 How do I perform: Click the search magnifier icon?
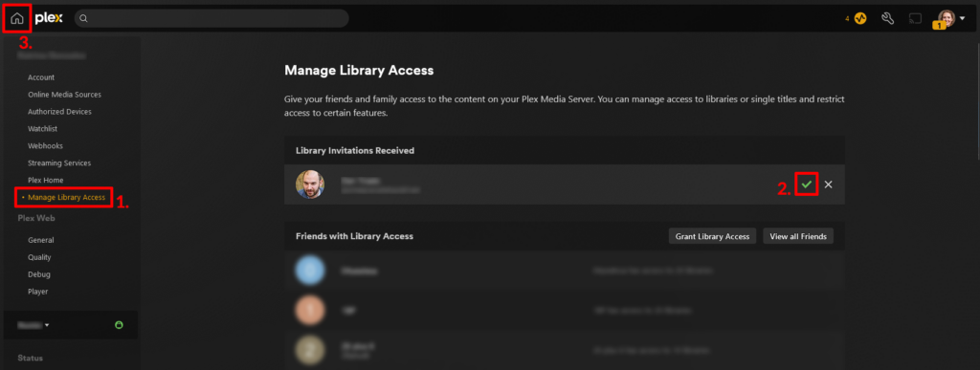click(84, 19)
